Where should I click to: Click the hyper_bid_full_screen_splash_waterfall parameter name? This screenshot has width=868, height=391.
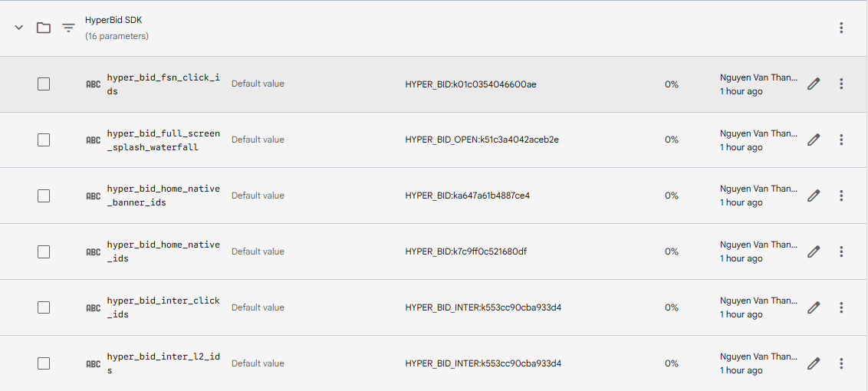163,140
